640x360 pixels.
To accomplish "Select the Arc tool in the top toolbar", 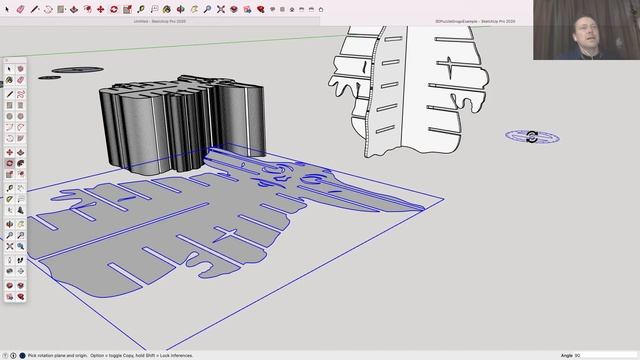I will [x=48, y=9].
